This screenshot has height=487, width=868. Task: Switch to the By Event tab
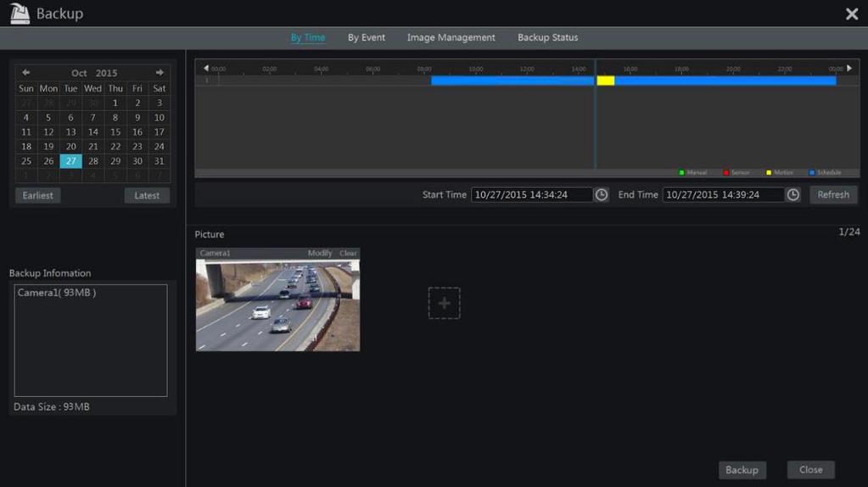[x=366, y=37]
